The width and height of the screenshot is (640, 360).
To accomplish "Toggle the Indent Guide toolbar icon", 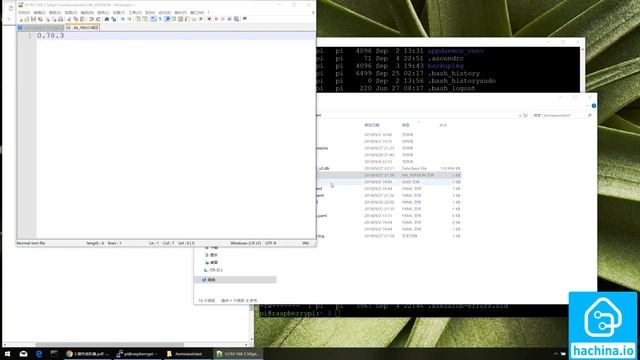I will tap(167, 19).
